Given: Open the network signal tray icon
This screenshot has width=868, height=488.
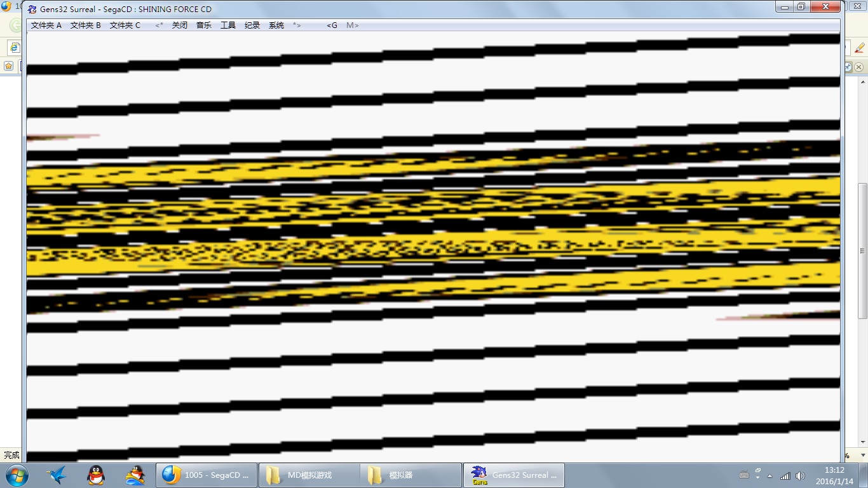Looking at the screenshot, I should tap(785, 476).
